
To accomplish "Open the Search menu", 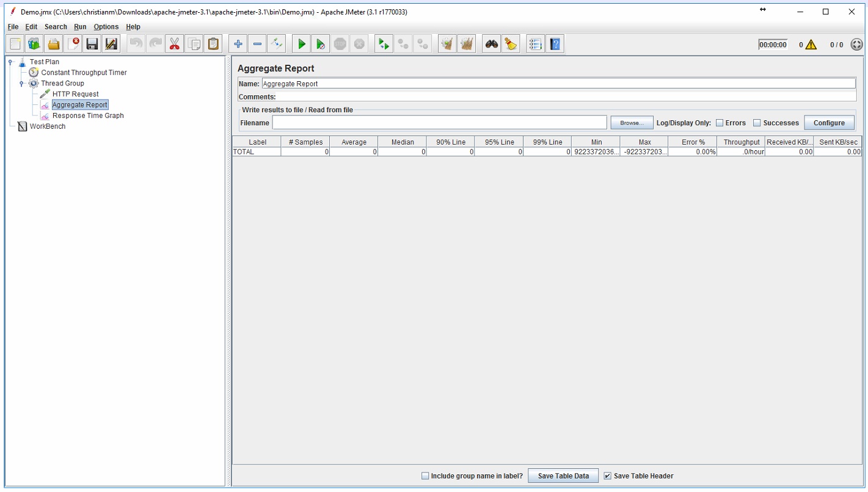I will (56, 27).
